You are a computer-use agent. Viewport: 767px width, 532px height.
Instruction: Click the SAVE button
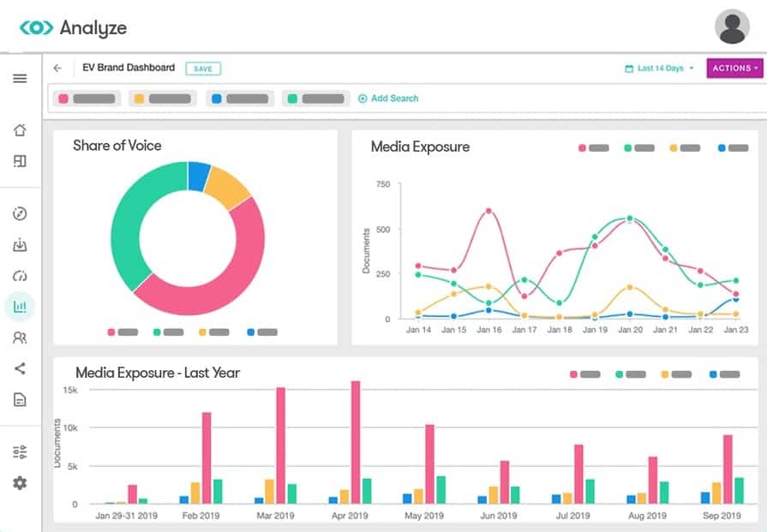pyautogui.click(x=203, y=69)
